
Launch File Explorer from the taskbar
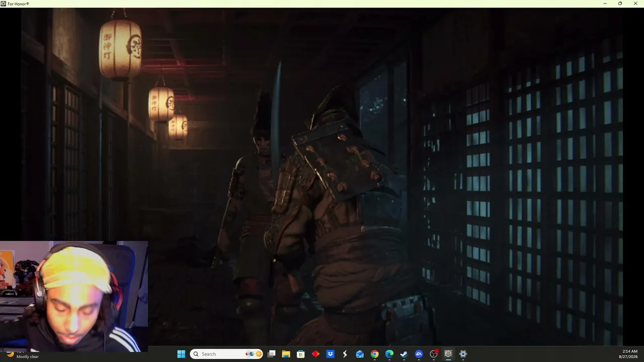click(x=286, y=354)
